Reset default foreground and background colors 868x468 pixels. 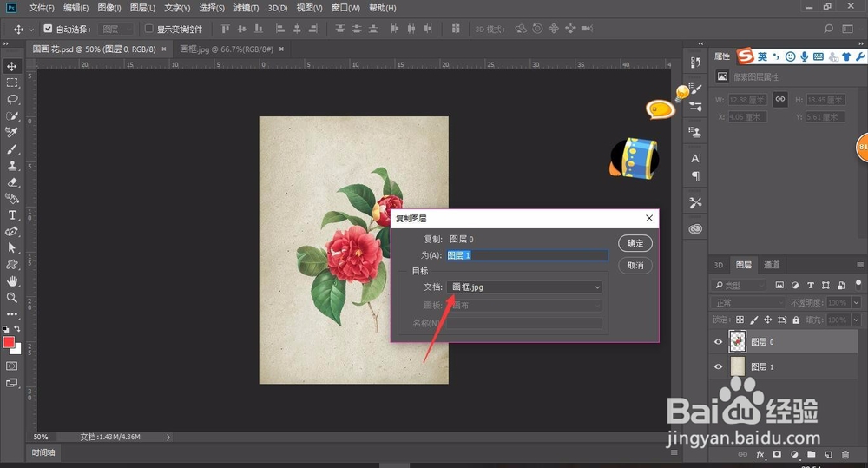5,329
